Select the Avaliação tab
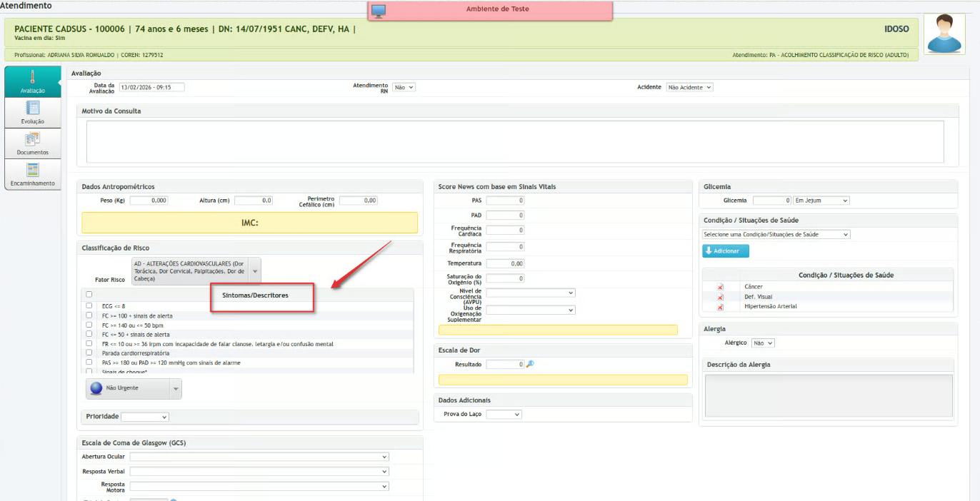Screen dimensions: 980x501 point(32,81)
